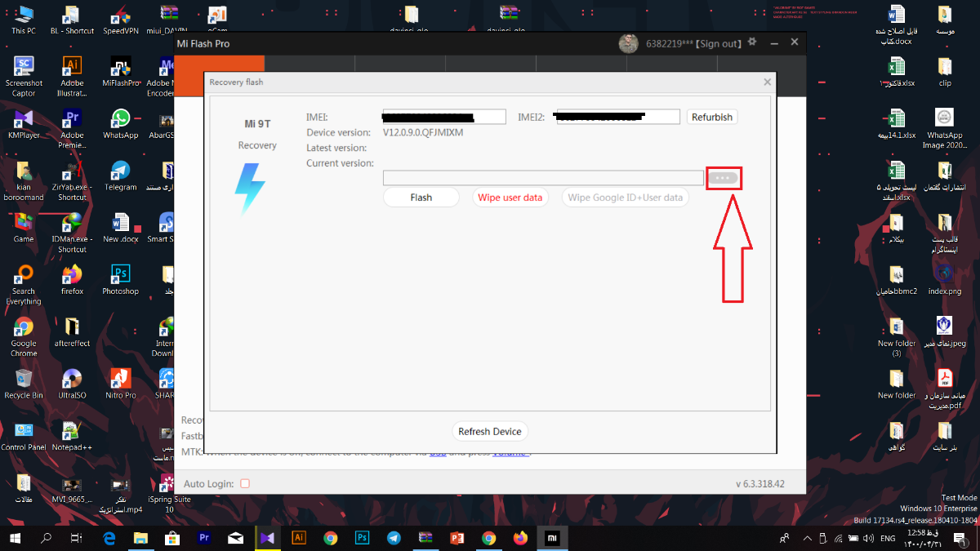Open Microsoft Edge from taskbar

tap(109, 538)
